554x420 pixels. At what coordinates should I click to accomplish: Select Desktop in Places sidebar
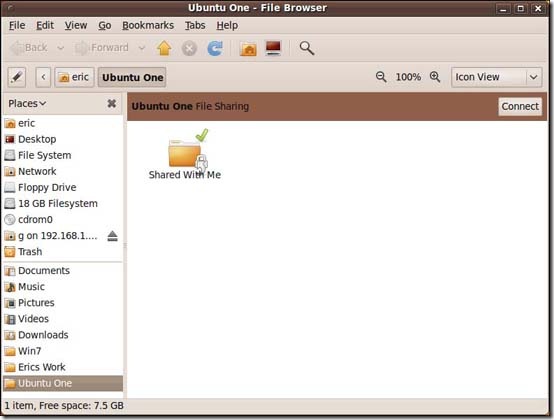pos(63,139)
